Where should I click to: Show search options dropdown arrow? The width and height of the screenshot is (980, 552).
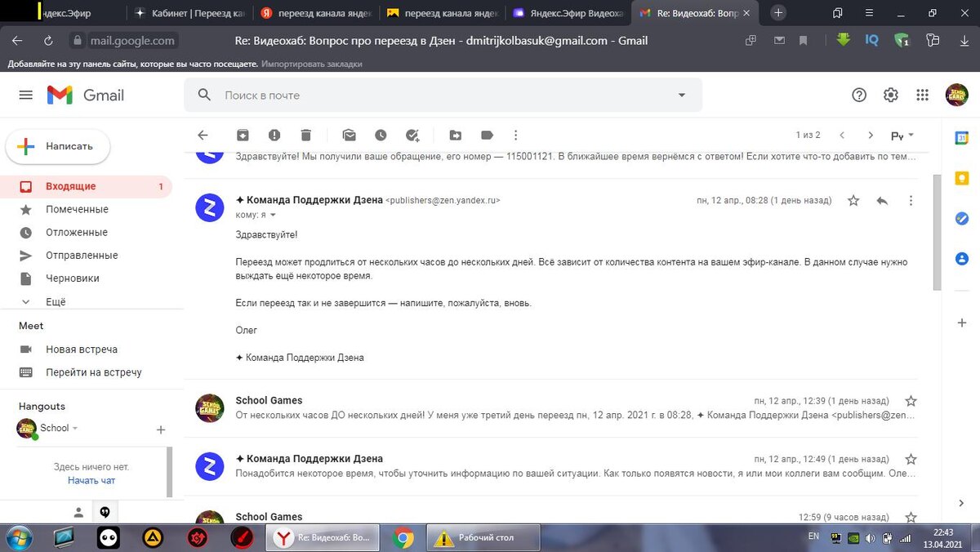tap(682, 95)
